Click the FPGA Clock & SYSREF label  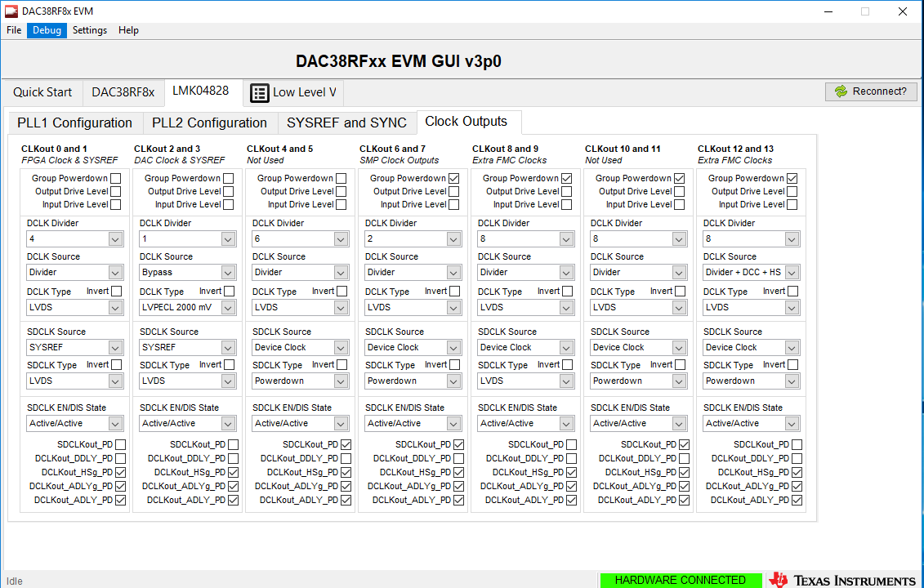[69, 160]
